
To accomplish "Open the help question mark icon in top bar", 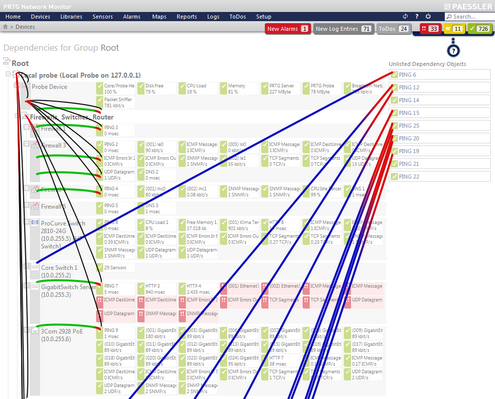I will [x=417, y=16].
